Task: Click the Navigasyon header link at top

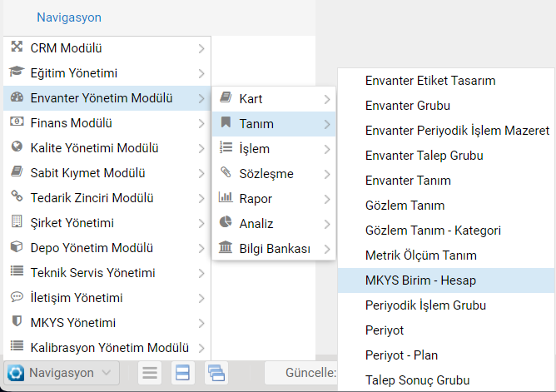Action: (x=69, y=17)
